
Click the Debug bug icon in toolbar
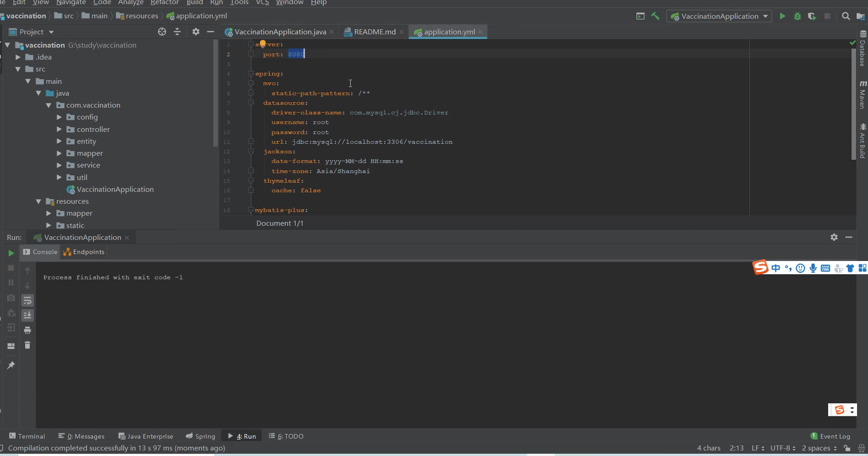click(x=797, y=16)
